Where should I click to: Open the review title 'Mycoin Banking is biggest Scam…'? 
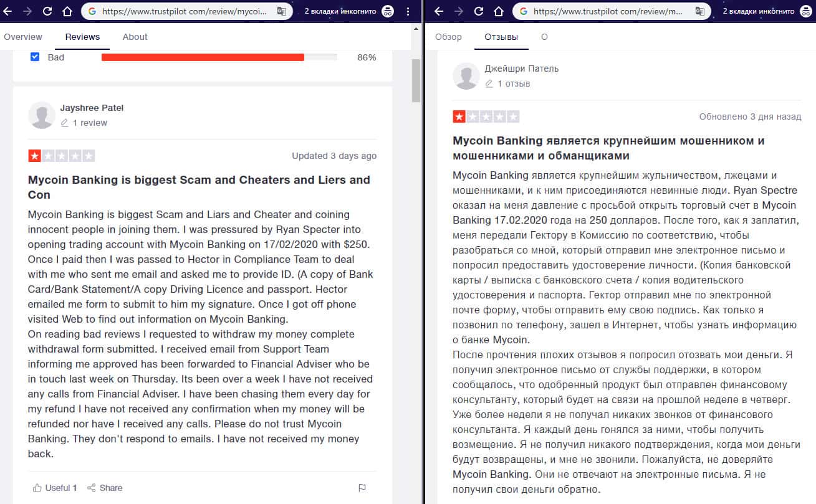tap(199, 188)
